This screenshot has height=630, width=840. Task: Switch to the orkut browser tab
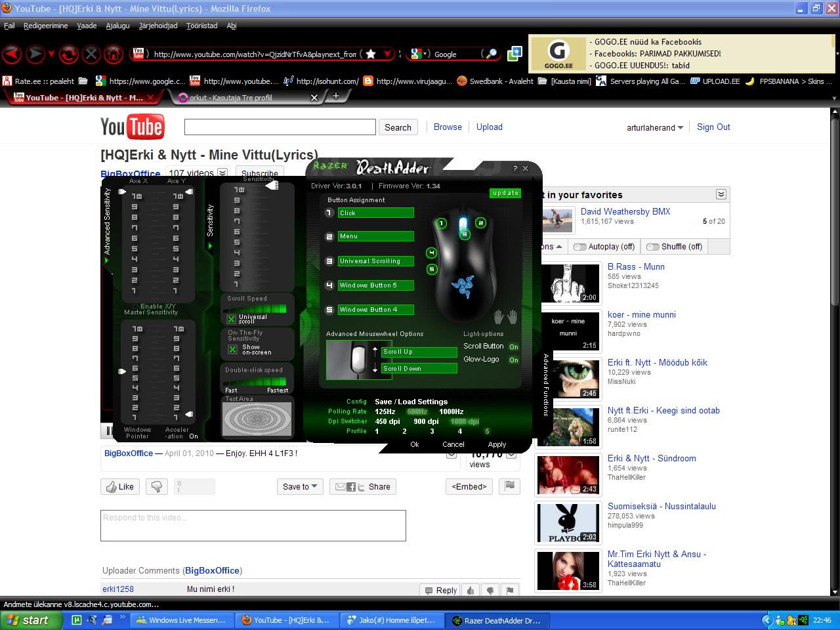pyautogui.click(x=246, y=98)
